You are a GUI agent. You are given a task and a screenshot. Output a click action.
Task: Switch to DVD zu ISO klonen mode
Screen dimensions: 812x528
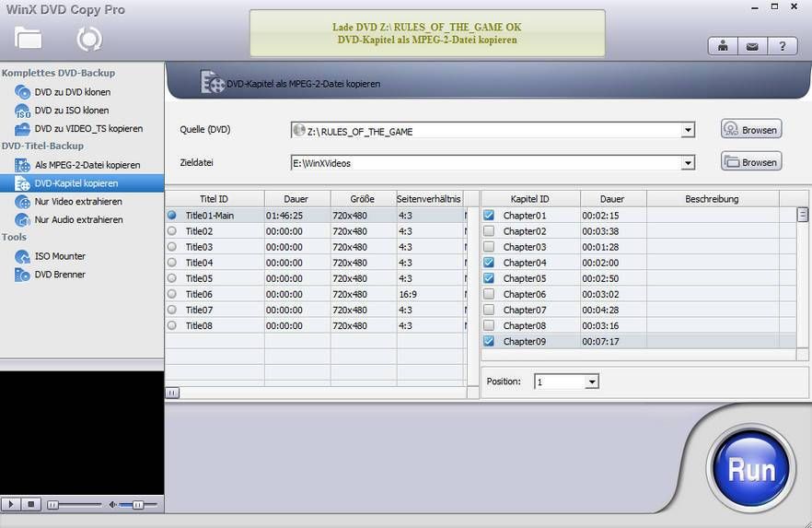pyautogui.click(x=72, y=111)
